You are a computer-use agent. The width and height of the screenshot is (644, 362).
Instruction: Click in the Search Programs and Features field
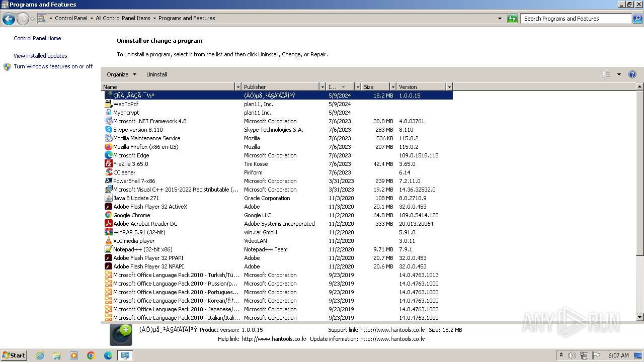click(x=576, y=19)
